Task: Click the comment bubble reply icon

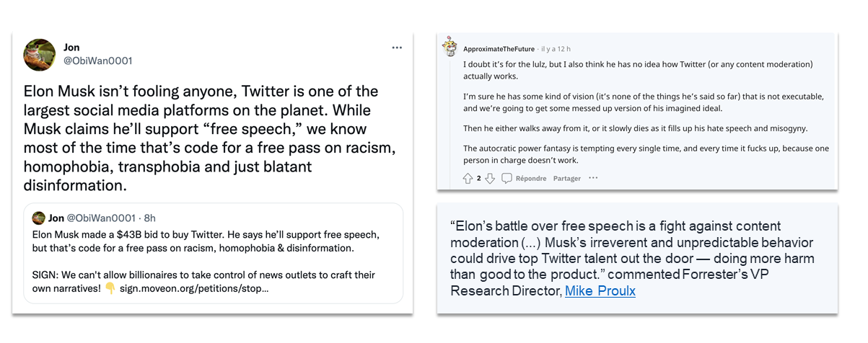Action: point(507,178)
